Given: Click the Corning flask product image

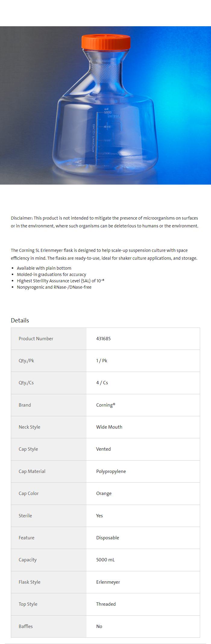Looking at the screenshot, I should [x=105, y=105].
